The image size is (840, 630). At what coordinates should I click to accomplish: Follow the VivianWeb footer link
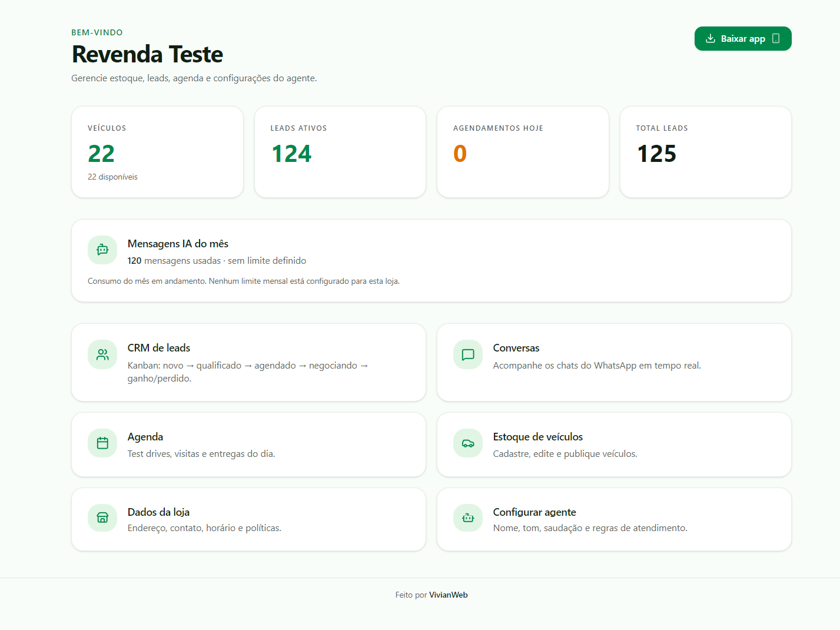[x=449, y=595]
